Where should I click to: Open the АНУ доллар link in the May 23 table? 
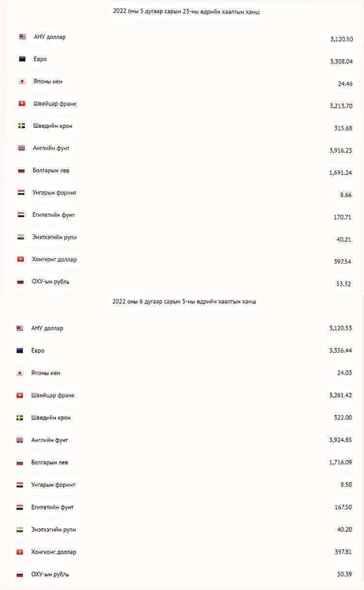click(x=50, y=37)
